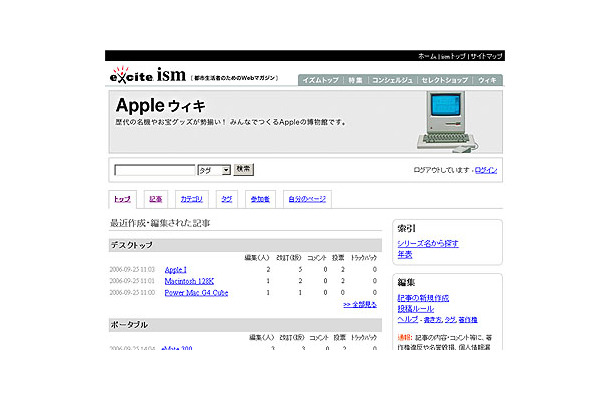Click the vintage Macintosh computer image
This screenshot has width=610, height=400.
447,121
